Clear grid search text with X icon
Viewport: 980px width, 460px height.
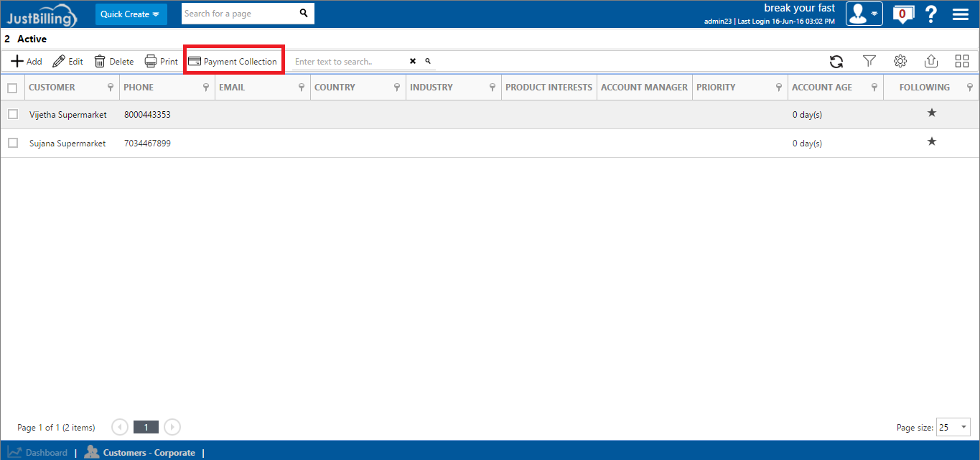click(x=413, y=62)
